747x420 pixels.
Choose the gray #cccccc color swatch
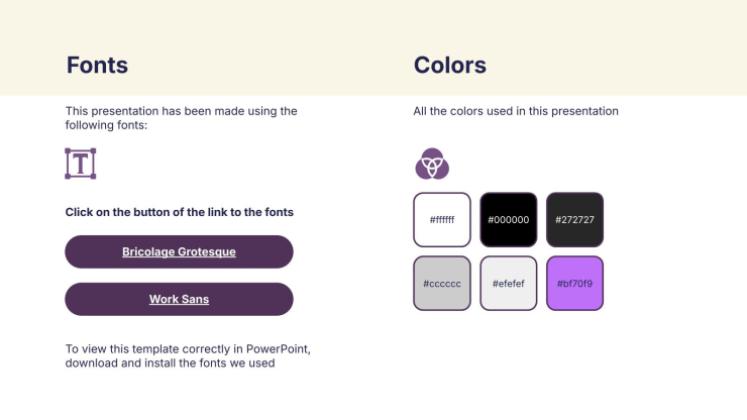442,283
